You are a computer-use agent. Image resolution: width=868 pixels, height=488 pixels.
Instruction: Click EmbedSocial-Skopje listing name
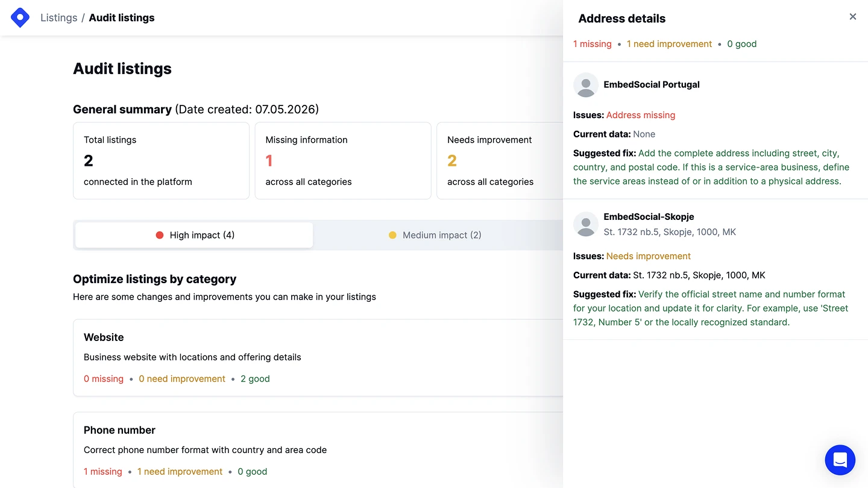pyautogui.click(x=649, y=217)
